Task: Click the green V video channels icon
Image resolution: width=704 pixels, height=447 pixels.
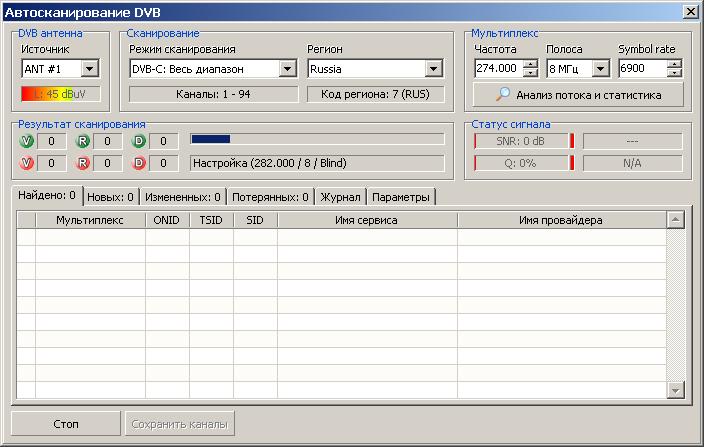Action: pyautogui.click(x=26, y=141)
